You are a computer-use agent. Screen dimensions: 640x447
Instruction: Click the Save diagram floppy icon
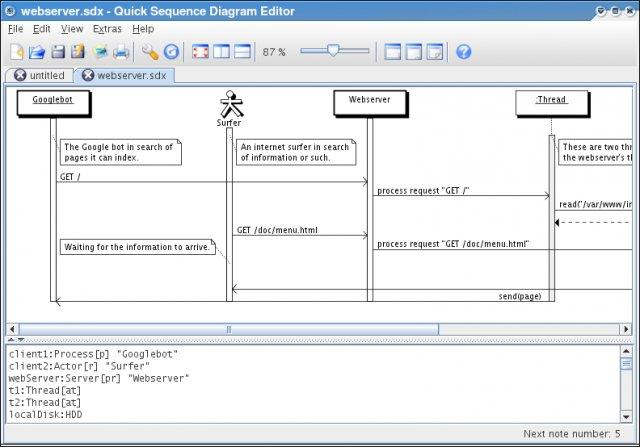click(x=58, y=52)
